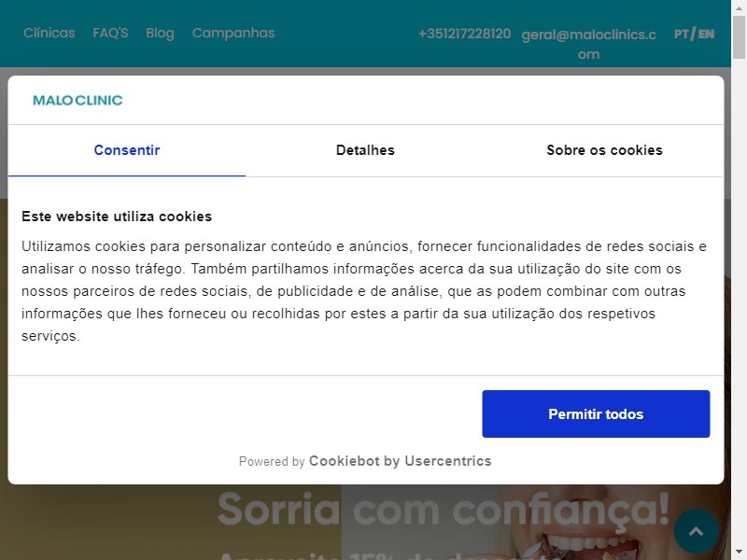Click the heading 'Este website utiliza cookies'

point(117,217)
